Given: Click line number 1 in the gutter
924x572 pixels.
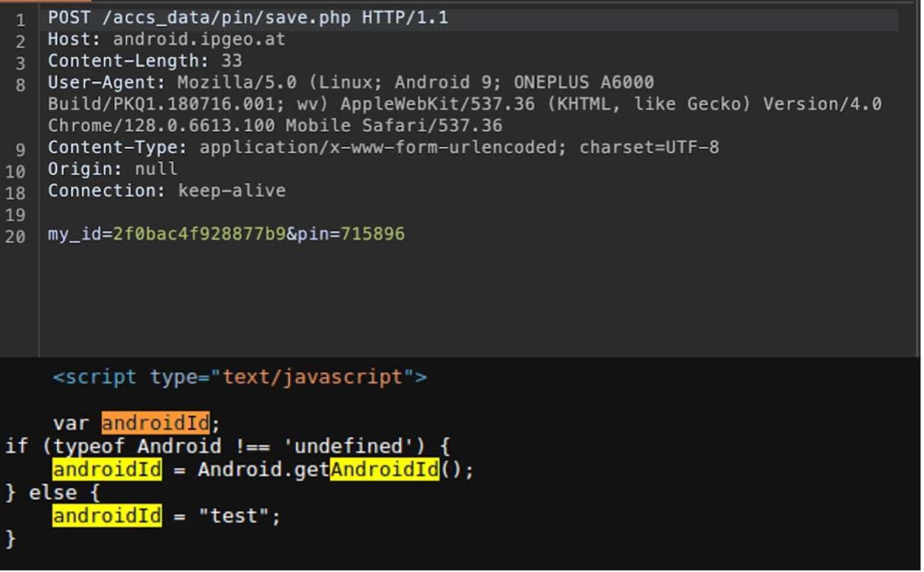Looking at the screenshot, I should coord(20,20).
